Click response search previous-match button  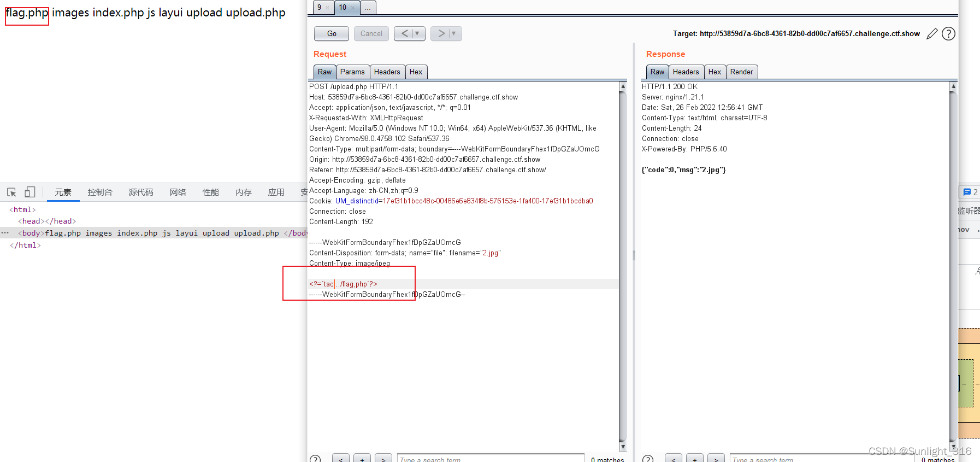[674, 459]
